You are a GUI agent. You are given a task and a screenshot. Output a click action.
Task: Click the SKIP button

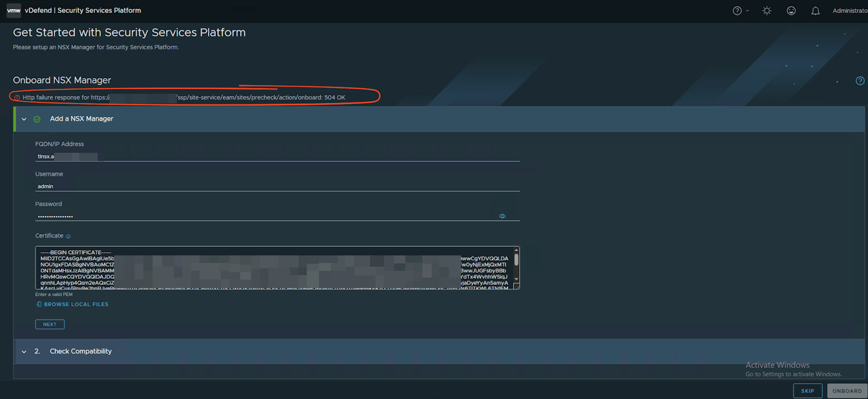[807, 391]
